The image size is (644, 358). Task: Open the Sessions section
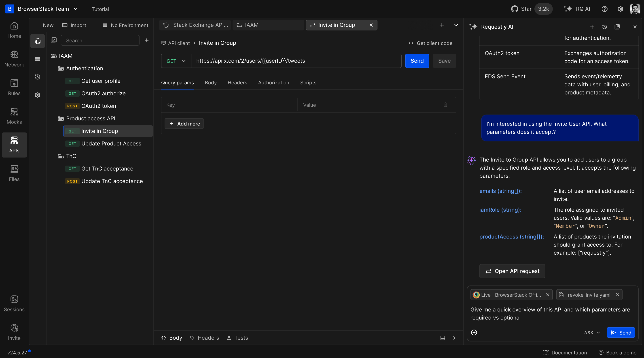[x=14, y=304]
